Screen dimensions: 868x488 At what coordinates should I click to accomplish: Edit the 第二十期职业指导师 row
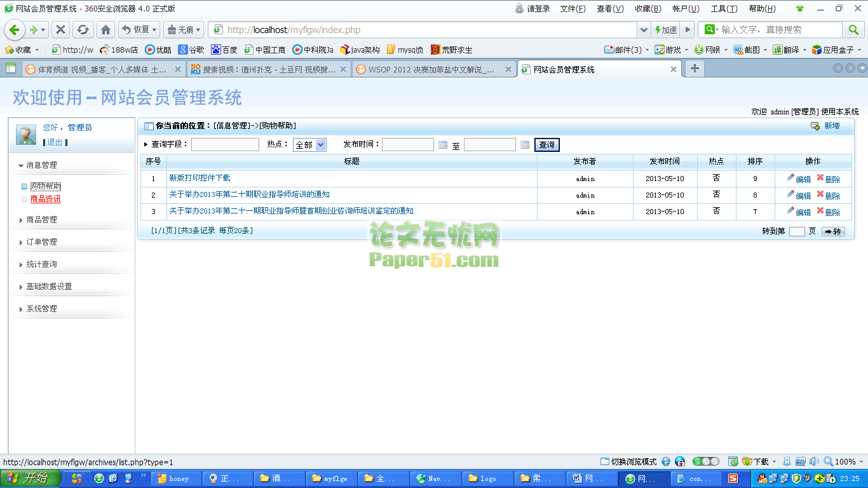[x=799, y=195]
